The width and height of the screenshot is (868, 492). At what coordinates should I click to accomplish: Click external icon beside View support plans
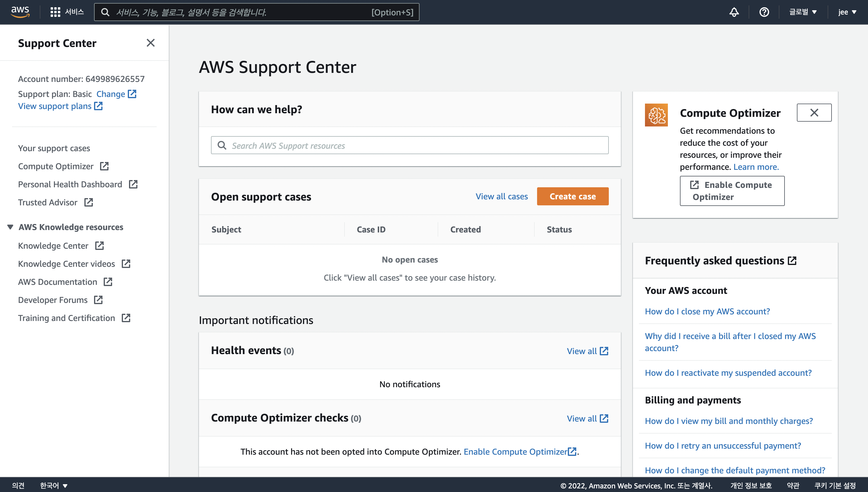click(x=98, y=106)
